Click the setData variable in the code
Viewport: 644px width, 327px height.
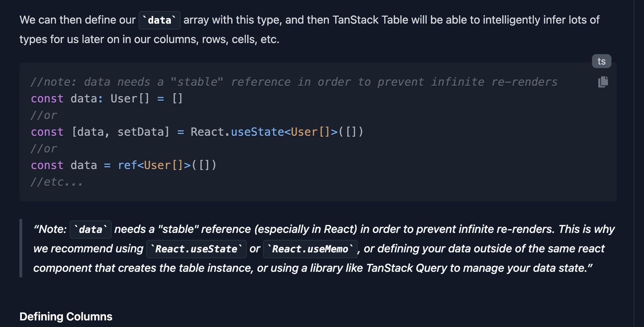pyautogui.click(x=143, y=132)
